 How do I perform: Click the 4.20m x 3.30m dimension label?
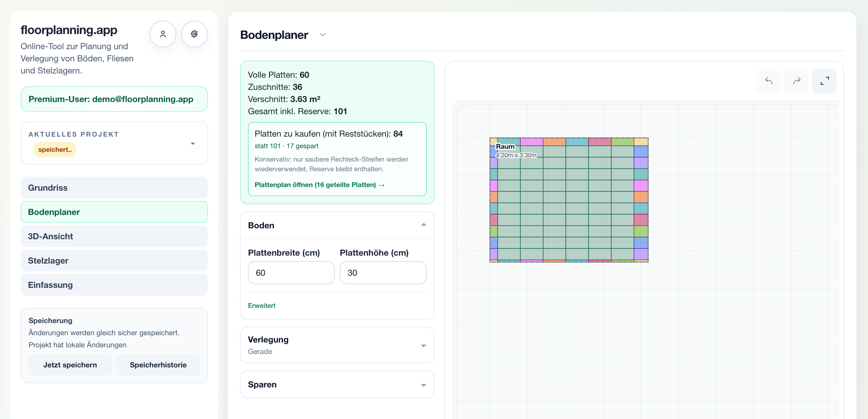point(516,155)
